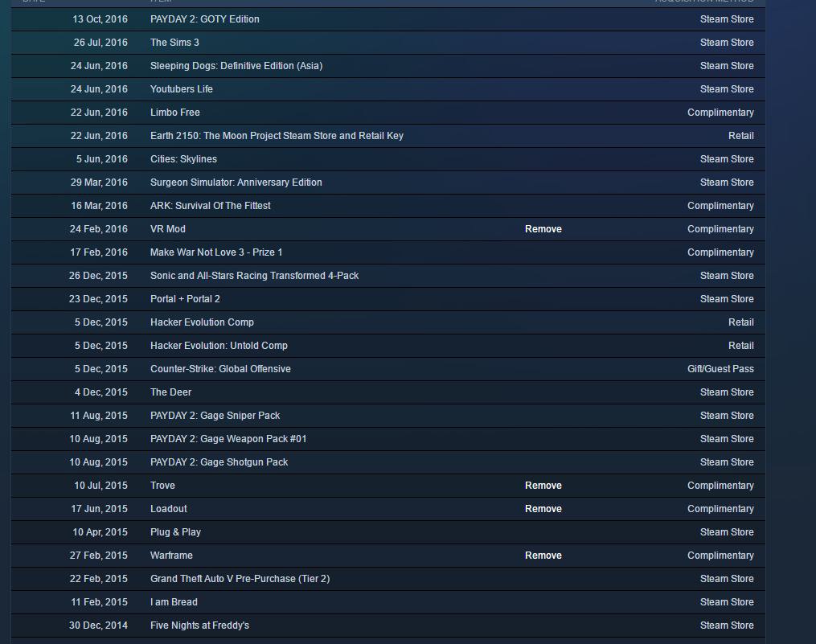Select 'Portal + Portal 2' item text
The image size is (816, 644).
point(185,299)
